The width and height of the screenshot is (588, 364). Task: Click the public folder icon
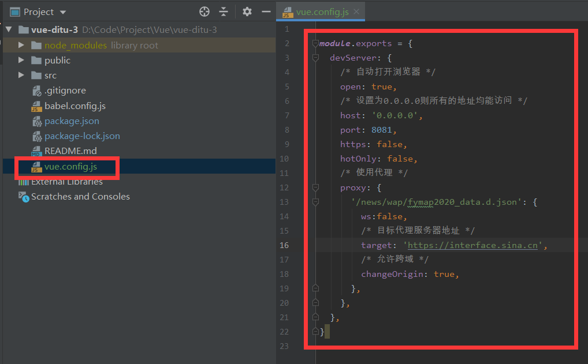pyautogui.click(x=36, y=61)
